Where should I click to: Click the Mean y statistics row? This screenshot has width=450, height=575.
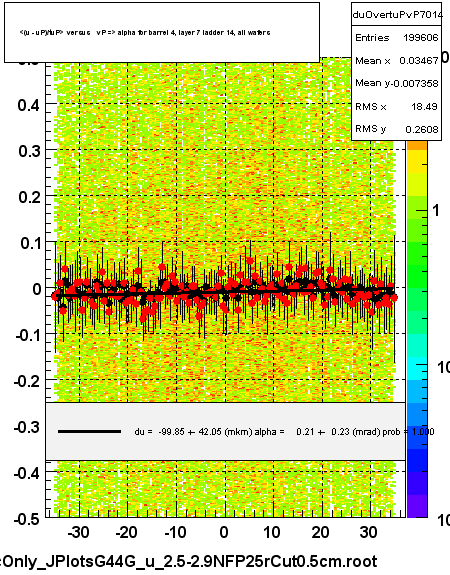click(397, 83)
